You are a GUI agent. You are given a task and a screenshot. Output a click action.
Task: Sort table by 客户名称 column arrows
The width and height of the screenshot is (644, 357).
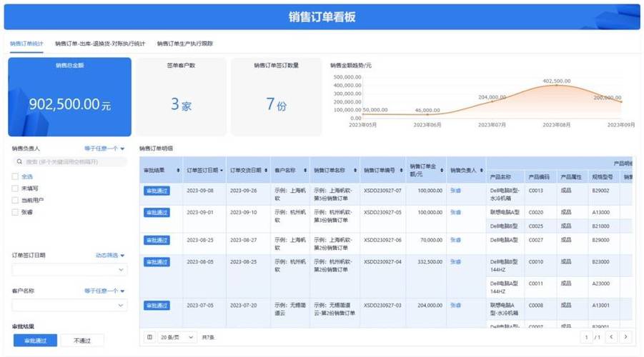click(305, 171)
